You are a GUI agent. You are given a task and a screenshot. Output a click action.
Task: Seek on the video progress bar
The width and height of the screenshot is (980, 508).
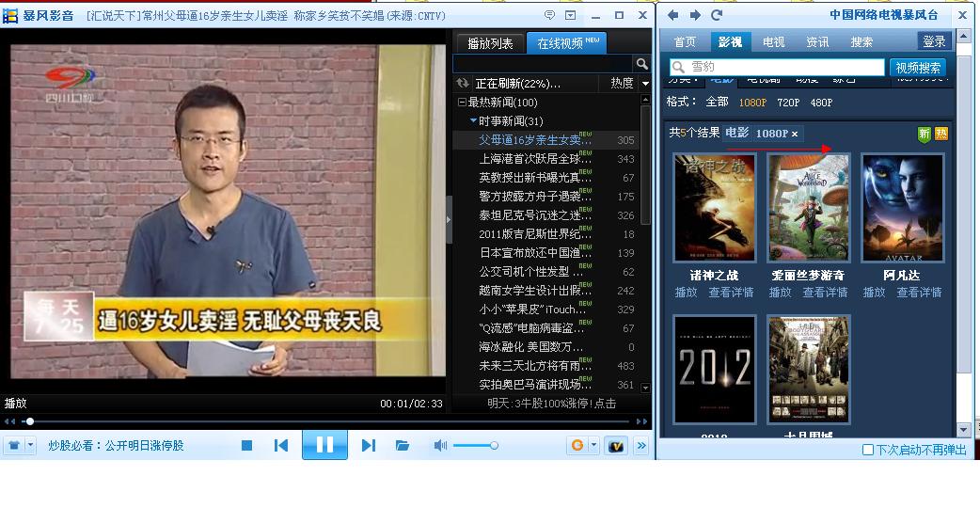click(331, 421)
